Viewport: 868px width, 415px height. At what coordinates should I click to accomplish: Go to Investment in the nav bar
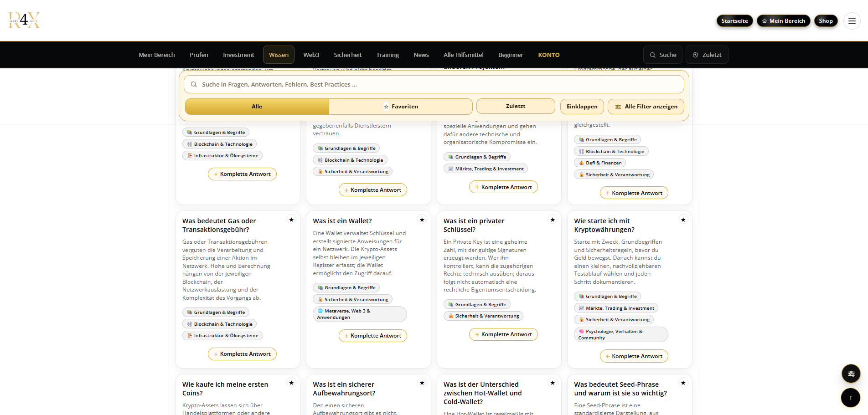[238, 55]
